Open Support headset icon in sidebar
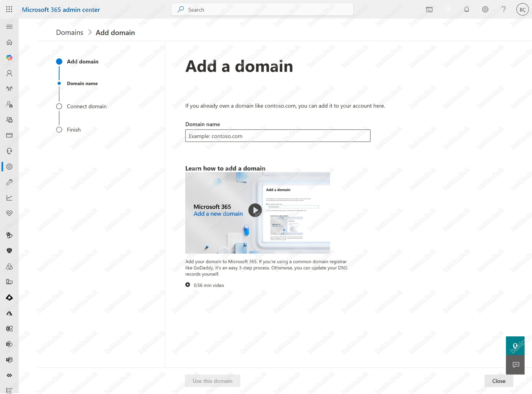 [x=9, y=151]
